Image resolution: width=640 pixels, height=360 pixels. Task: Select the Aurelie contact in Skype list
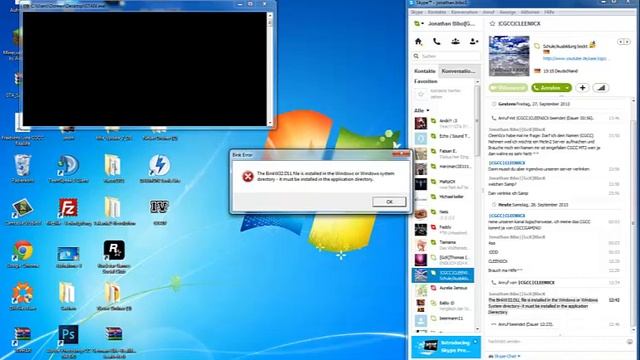click(443, 290)
